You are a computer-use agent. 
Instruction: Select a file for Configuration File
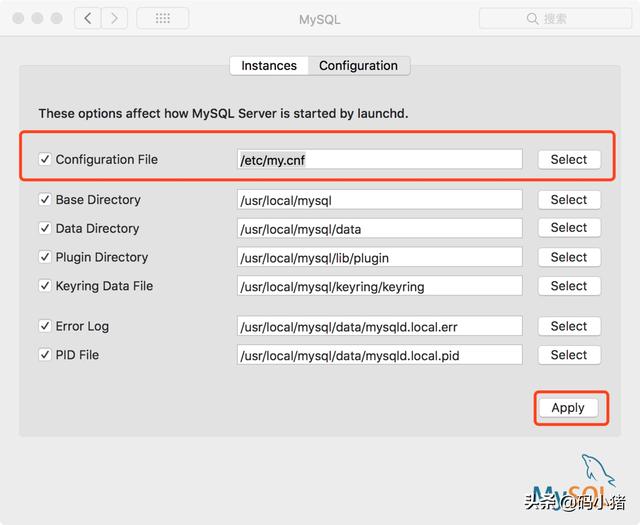569,160
